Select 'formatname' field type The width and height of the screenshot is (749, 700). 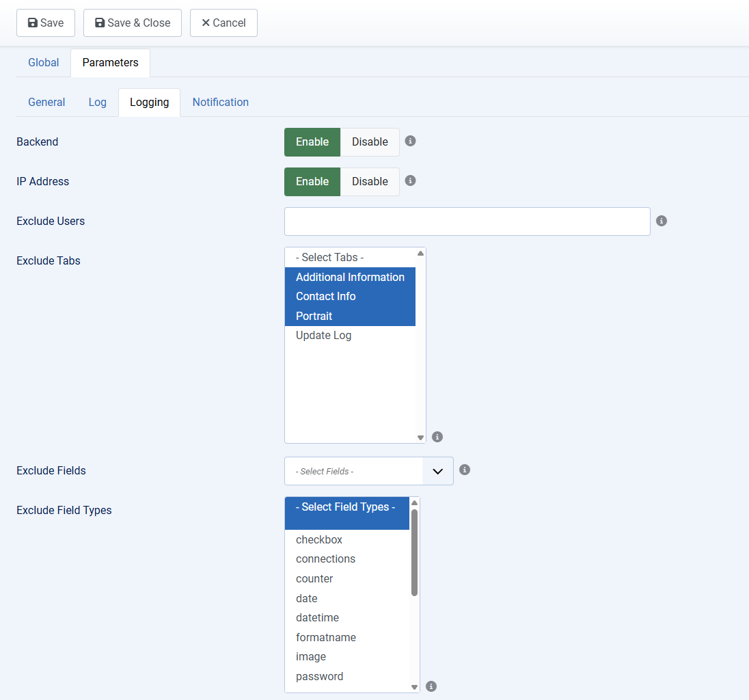tap(347, 637)
